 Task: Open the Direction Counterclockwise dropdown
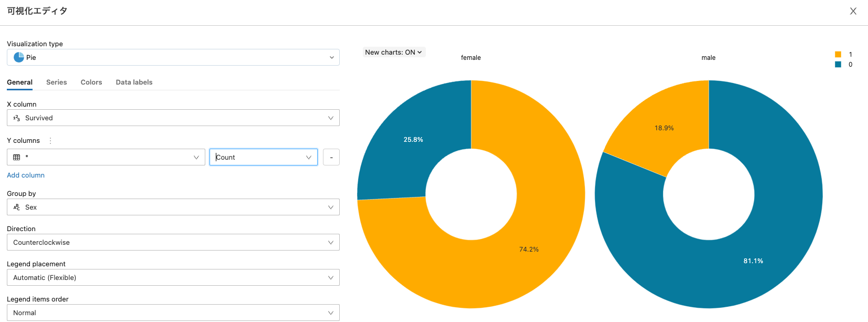coord(173,242)
